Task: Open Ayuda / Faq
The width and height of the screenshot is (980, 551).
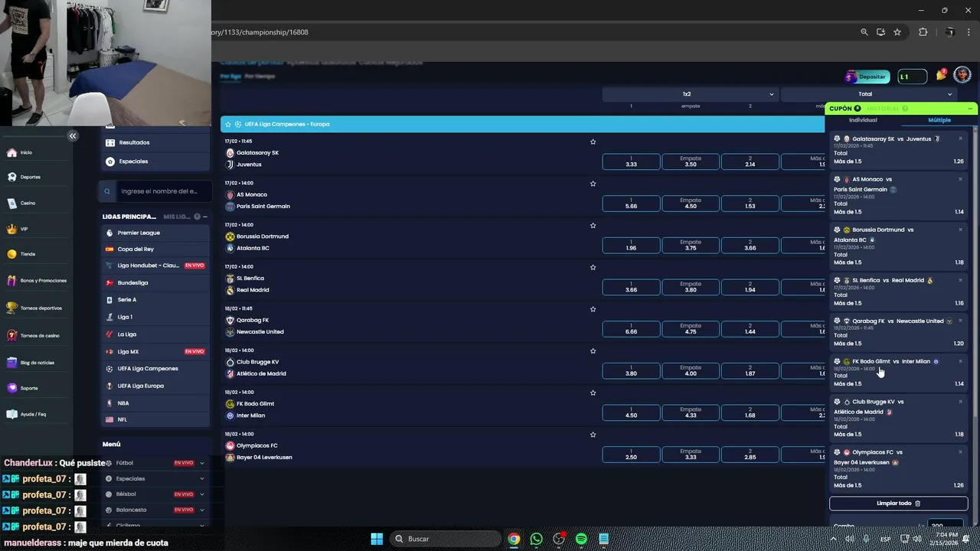Action: click(27, 414)
